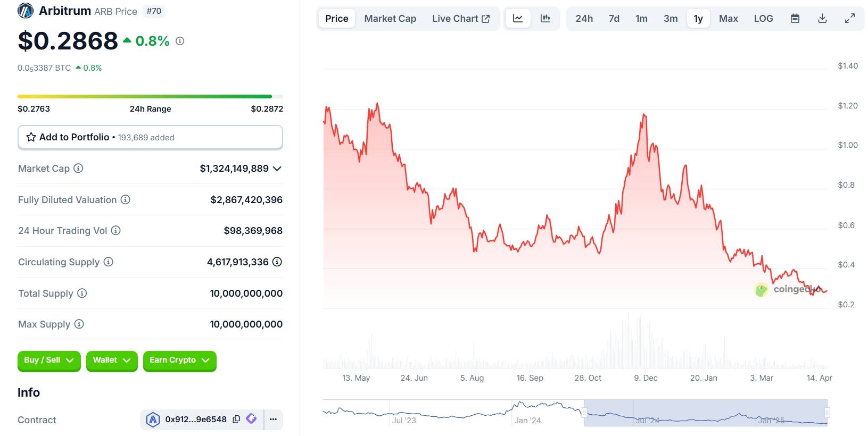The width and height of the screenshot is (868, 436).
Task: Click the left handle of chart range navigator
Action: coord(584,413)
